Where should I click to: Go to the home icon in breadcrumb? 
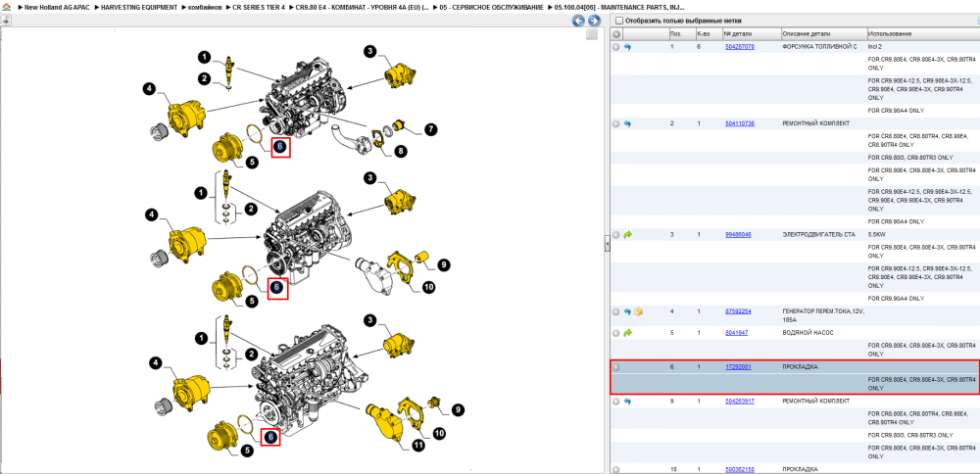click(6, 6)
